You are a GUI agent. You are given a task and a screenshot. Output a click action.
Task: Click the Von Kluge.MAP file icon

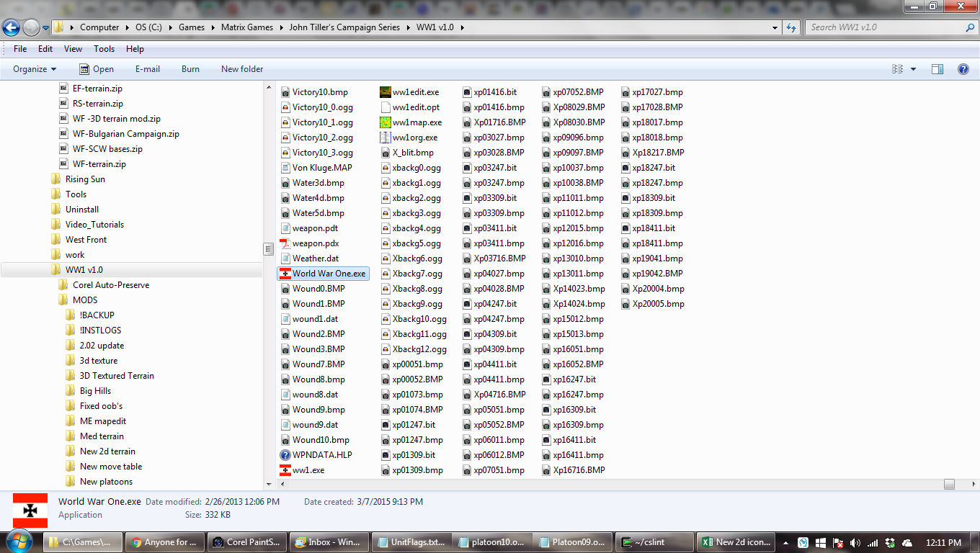(x=285, y=168)
